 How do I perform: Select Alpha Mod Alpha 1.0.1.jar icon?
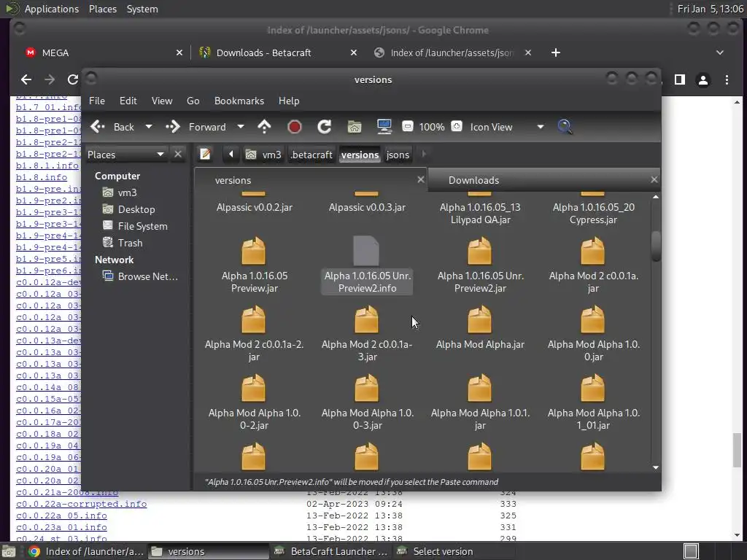point(480,388)
